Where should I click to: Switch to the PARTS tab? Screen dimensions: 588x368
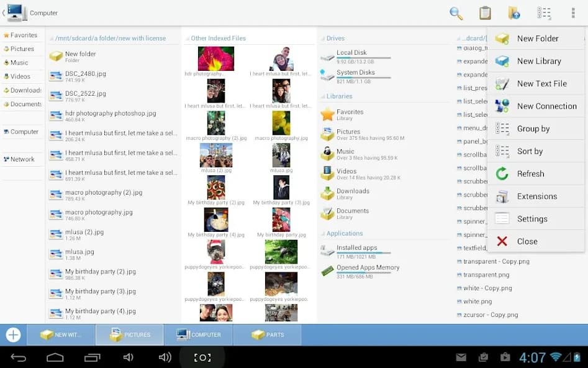click(268, 334)
